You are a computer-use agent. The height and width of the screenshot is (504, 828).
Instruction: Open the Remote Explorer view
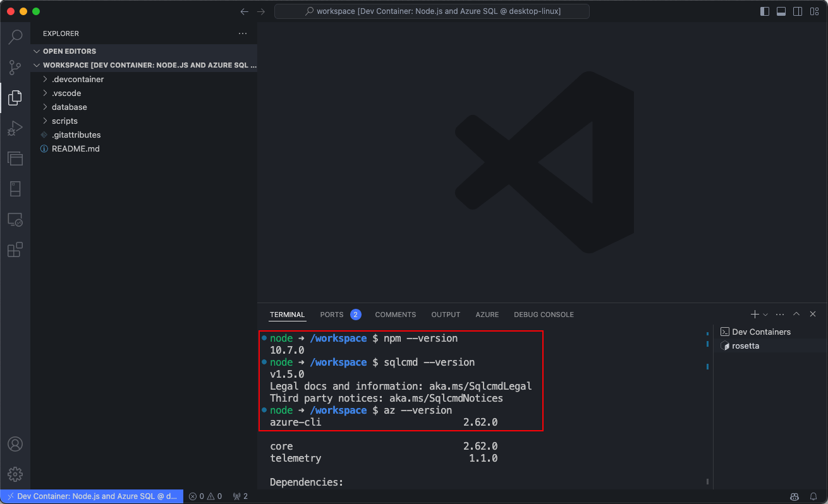[x=15, y=219]
